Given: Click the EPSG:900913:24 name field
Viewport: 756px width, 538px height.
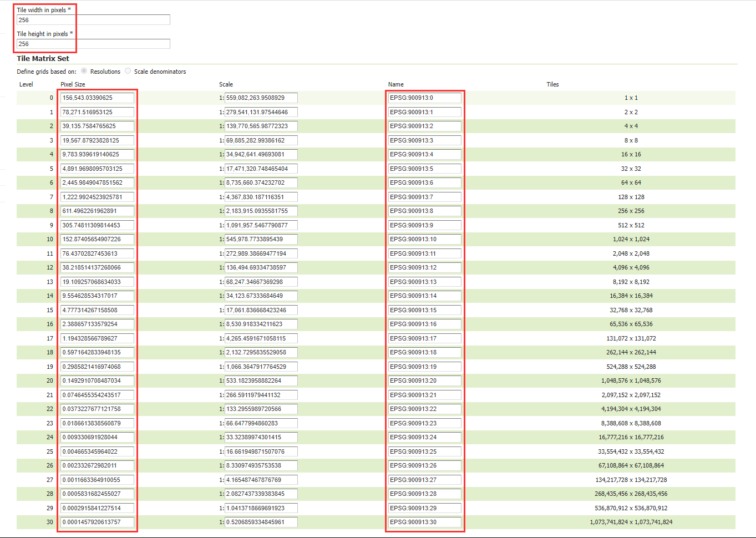Looking at the screenshot, I should click(x=424, y=437).
